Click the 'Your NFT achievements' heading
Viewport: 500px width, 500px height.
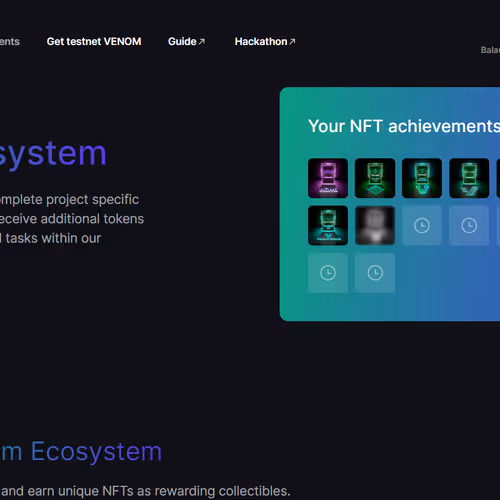click(404, 126)
